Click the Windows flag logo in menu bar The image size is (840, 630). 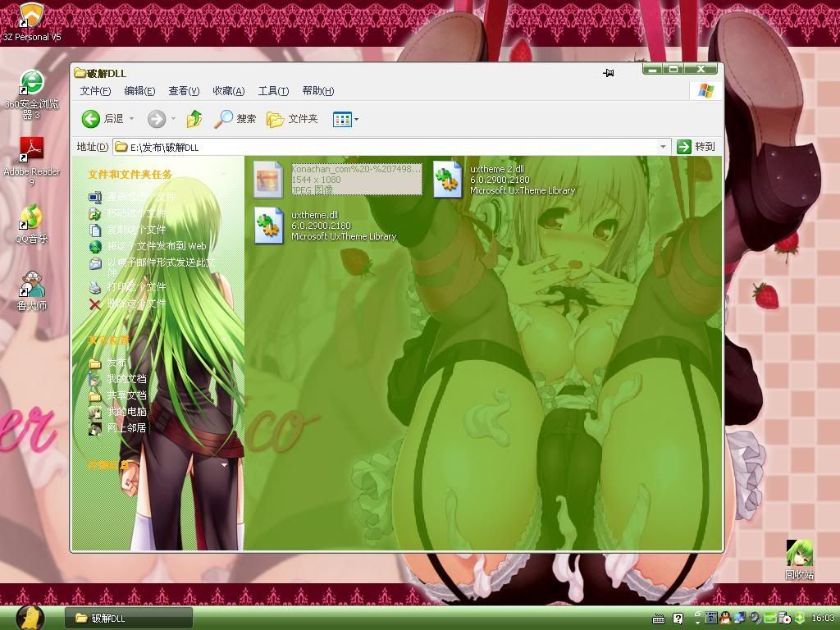[706, 90]
